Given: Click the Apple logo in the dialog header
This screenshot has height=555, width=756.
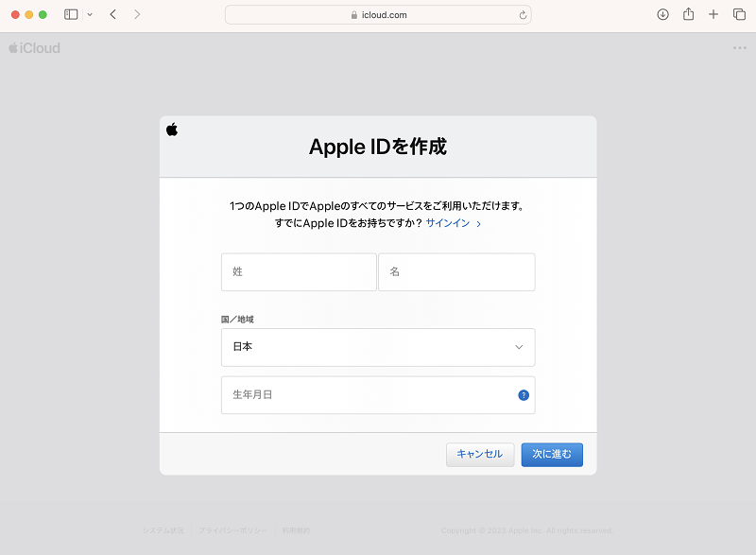Looking at the screenshot, I should [x=172, y=130].
